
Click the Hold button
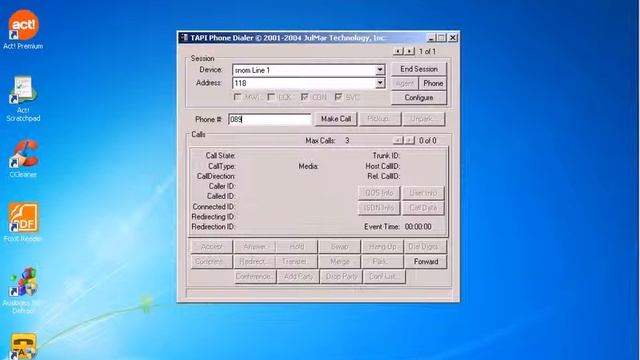297,247
